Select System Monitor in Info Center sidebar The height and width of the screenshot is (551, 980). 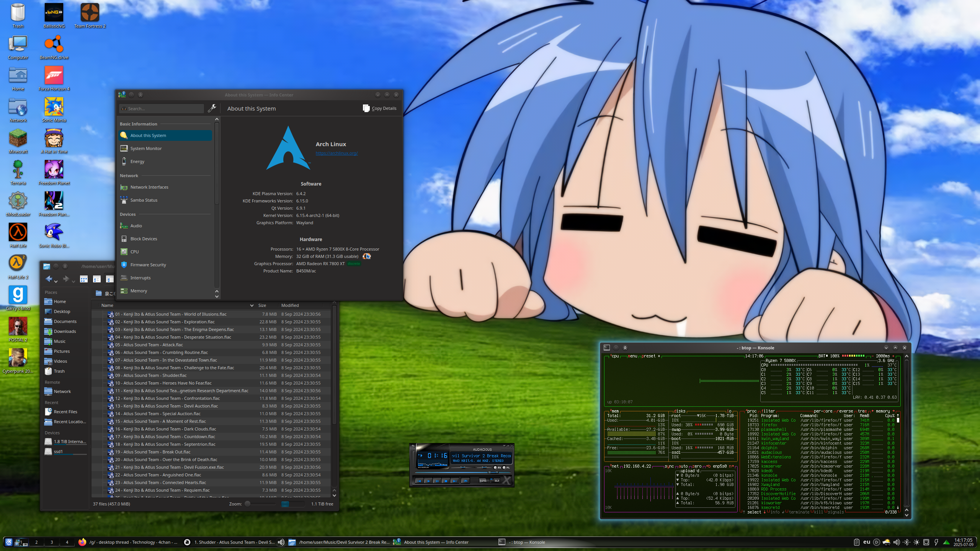tap(165, 148)
